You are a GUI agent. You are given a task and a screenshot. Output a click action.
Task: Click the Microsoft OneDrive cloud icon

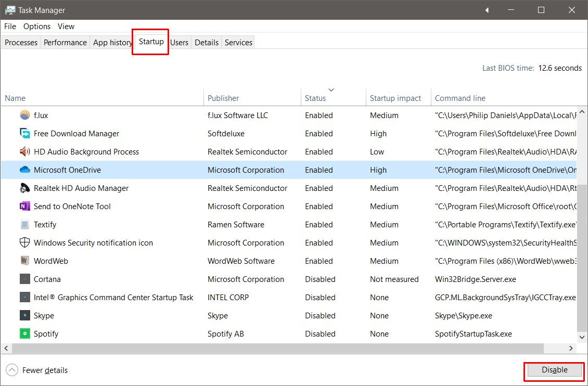pyautogui.click(x=24, y=170)
